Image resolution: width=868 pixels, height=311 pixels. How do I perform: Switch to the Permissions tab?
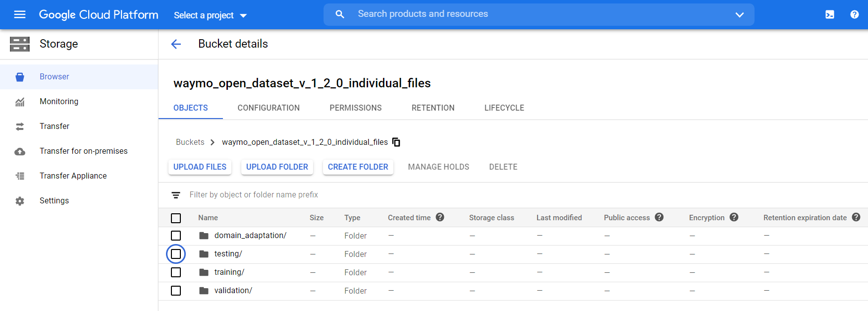355,108
